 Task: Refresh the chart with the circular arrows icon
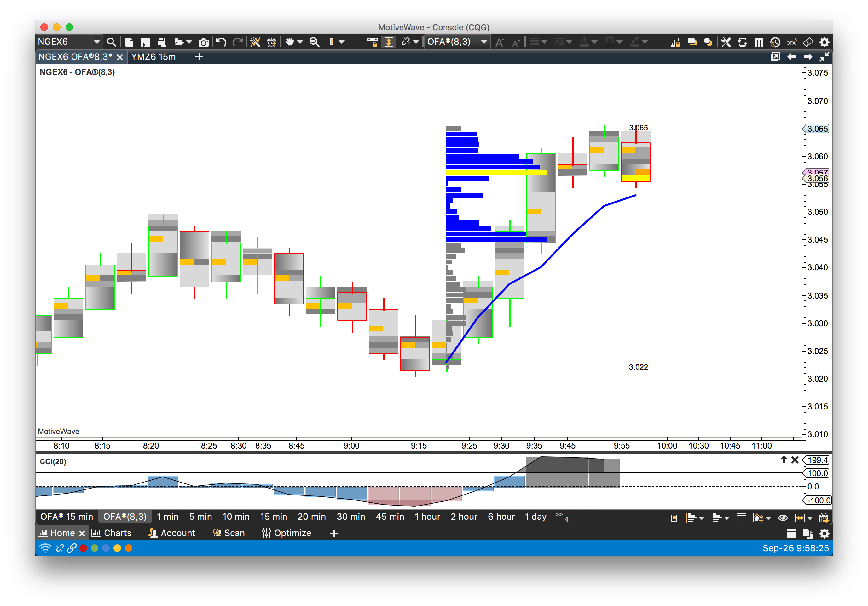(x=742, y=42)
